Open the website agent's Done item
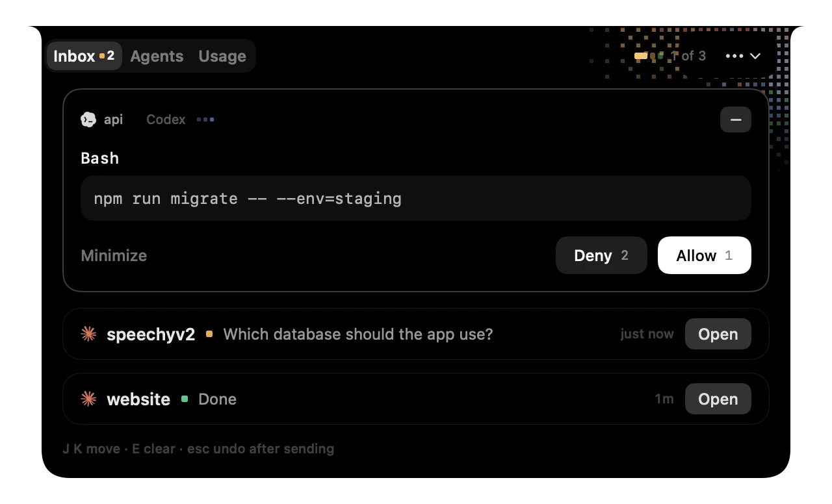This screenshot has width=832, height=504. pos(718,399)
